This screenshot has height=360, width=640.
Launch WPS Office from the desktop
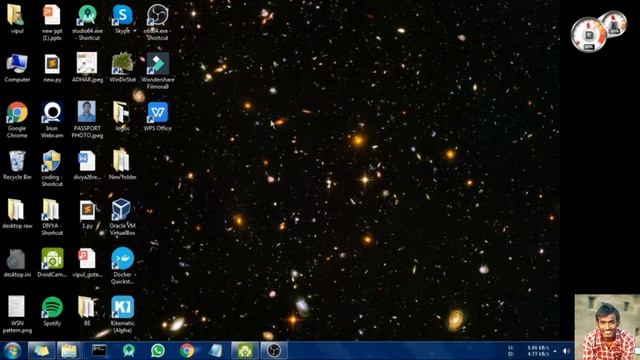158,113
